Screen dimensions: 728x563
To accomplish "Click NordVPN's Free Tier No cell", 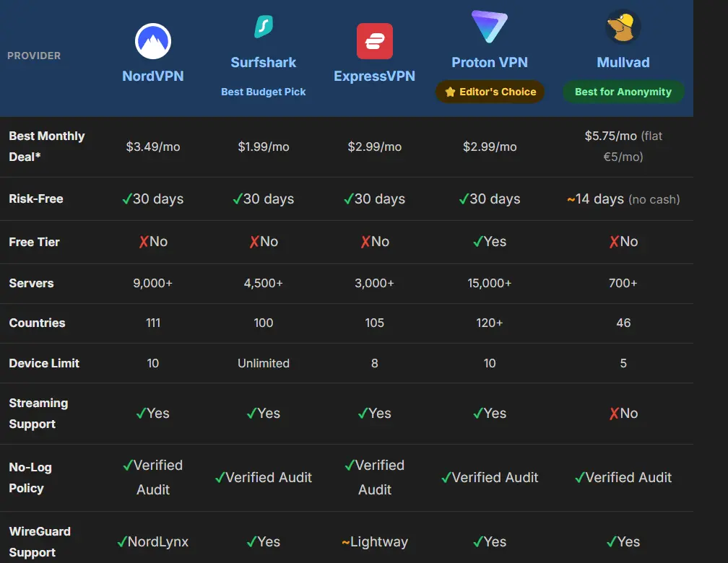I will pyautogui.click(x=153, y=241).
